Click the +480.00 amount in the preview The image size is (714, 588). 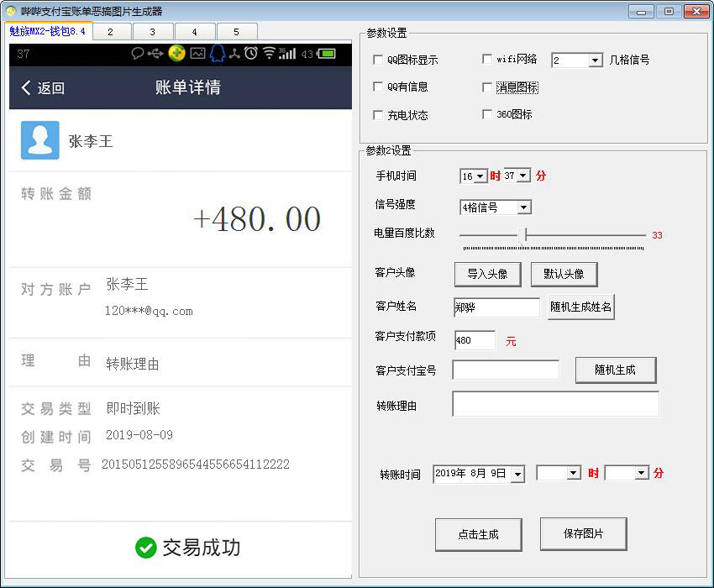pyautogui.click(x=257, y=219)
